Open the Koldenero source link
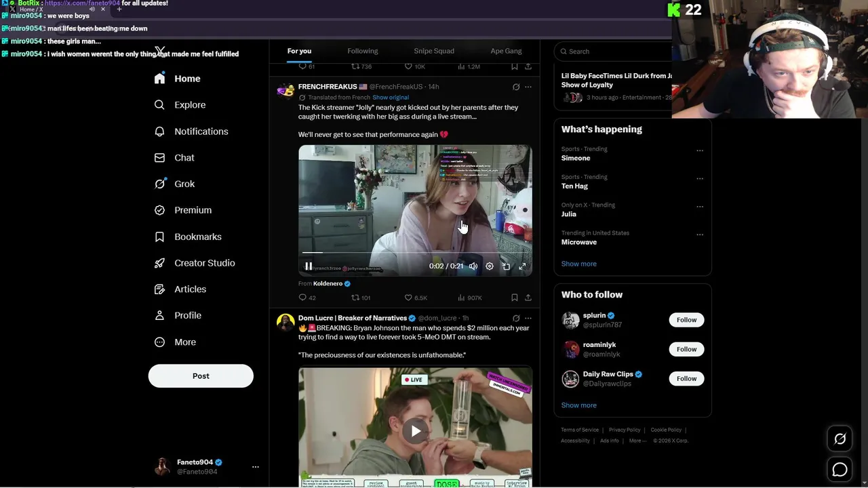 328,284
